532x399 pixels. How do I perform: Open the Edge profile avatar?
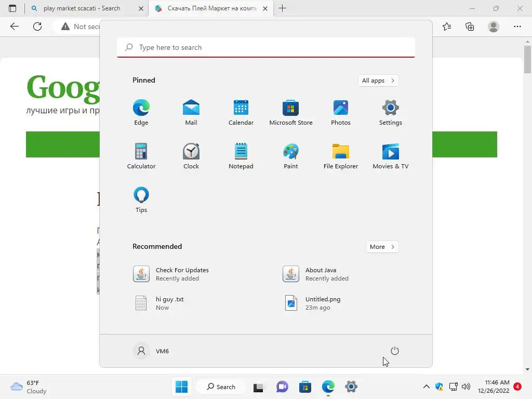pos(494,26)
